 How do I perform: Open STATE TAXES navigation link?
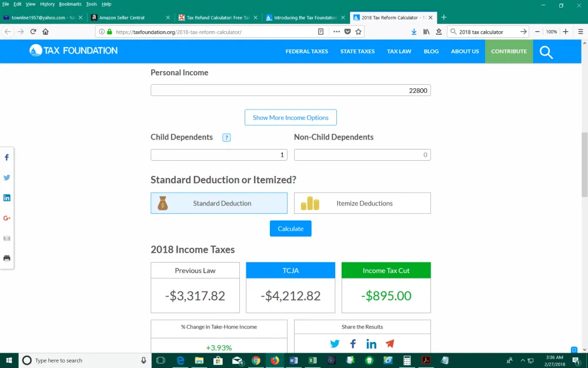click(358, 51)
